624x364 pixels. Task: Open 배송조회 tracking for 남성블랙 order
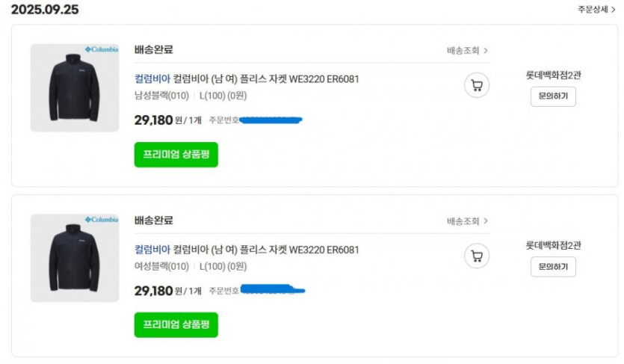[467, 51]
